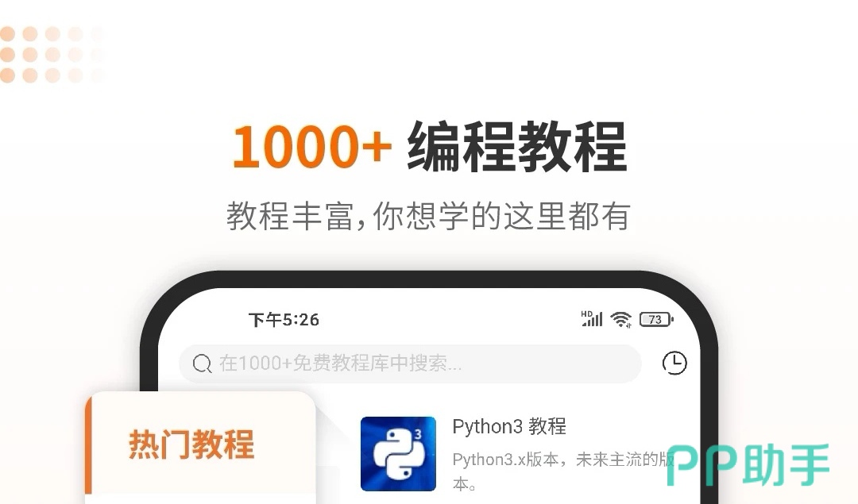
Task: Click the HD signal strength icon
Action: tap(592, 319)
